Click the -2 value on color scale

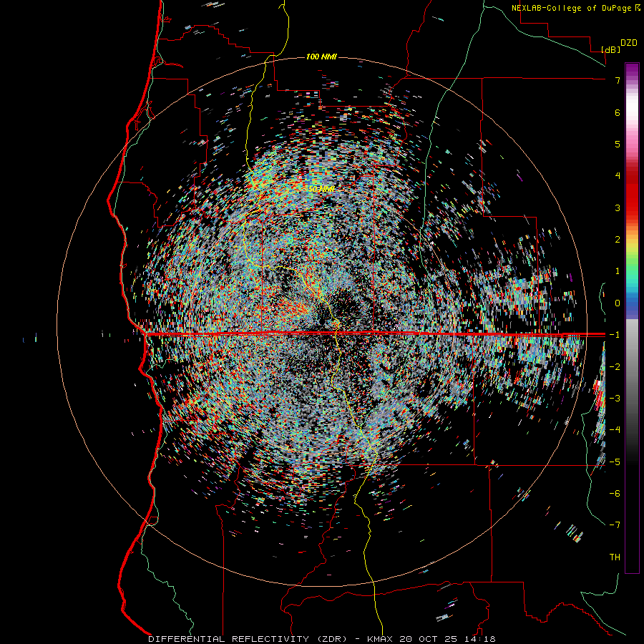(x=615, y=366)
